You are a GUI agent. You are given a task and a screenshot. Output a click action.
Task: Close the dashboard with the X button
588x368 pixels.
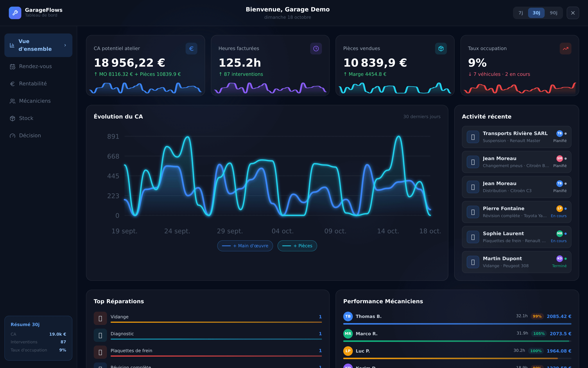click(x=573, y=13)
